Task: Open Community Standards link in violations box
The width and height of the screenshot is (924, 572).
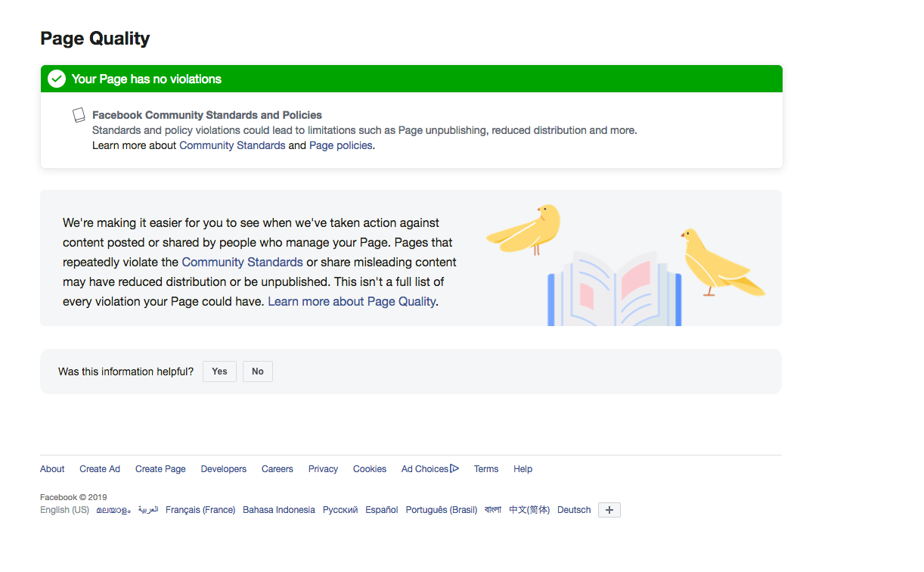Action: click(x=232, y=145)
